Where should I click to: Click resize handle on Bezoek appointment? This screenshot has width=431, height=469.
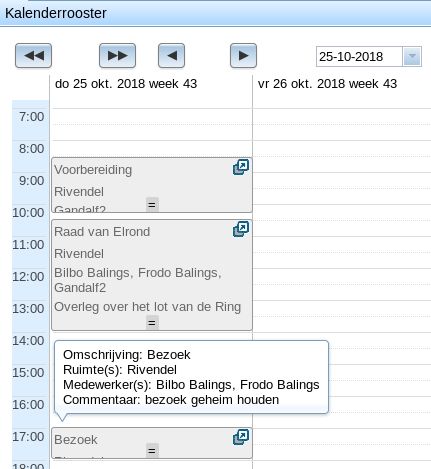[152, 451]
